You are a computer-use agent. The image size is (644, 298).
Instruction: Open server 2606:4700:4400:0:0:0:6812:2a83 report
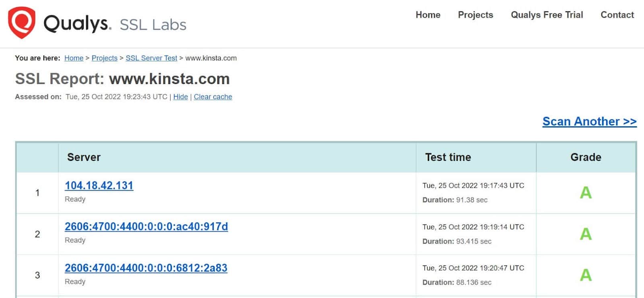click(146, 268)
